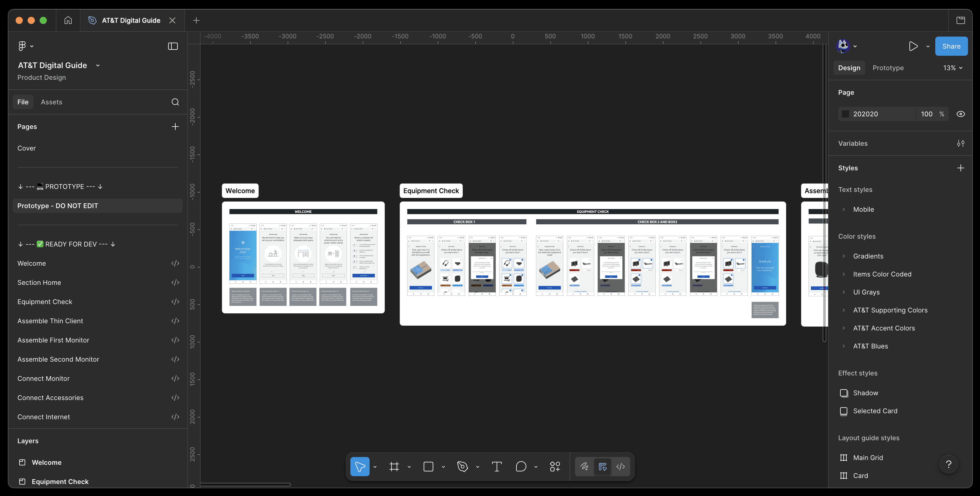Image resolution: width=980 pixels, height=496 pixels.
Task: Toggle page background visibility eye
Action: click(960, 114)
